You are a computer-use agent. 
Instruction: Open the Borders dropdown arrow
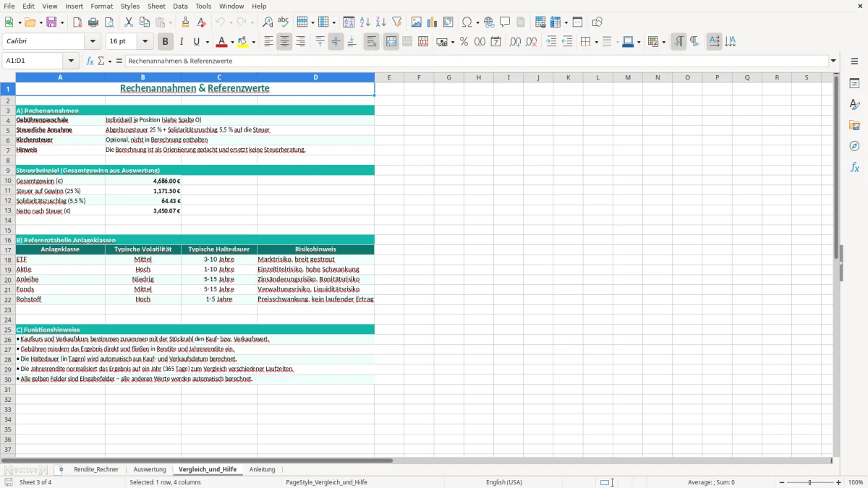(x=596, y=42)
